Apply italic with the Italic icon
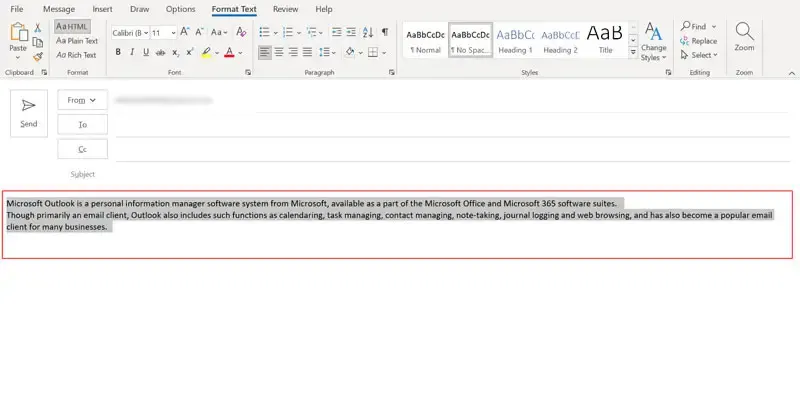 133,52
